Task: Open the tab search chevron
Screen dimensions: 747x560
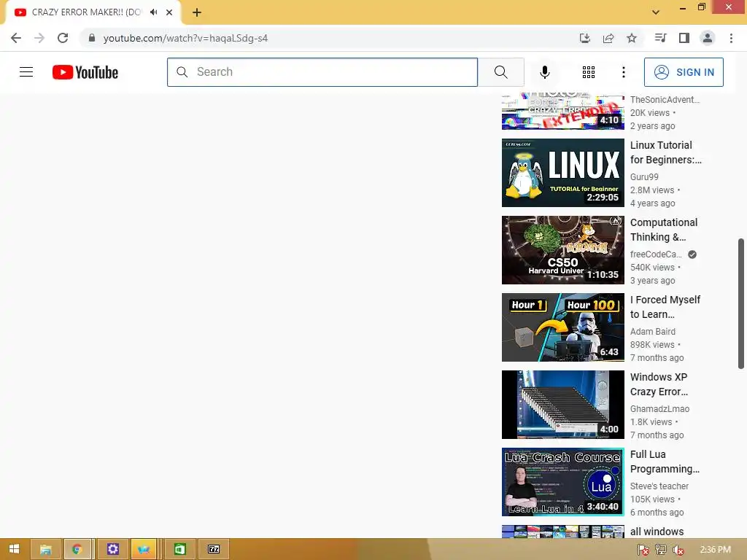Action: [x=656, y=12]
